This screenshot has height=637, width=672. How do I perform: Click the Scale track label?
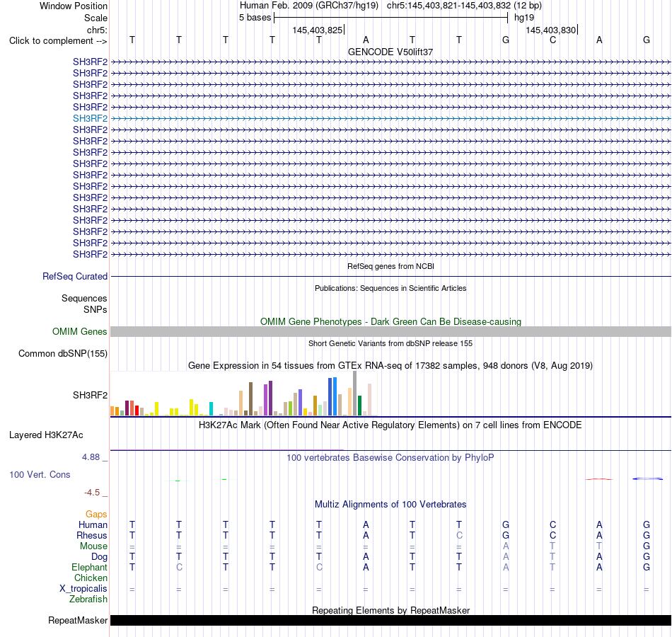[95, 18]
